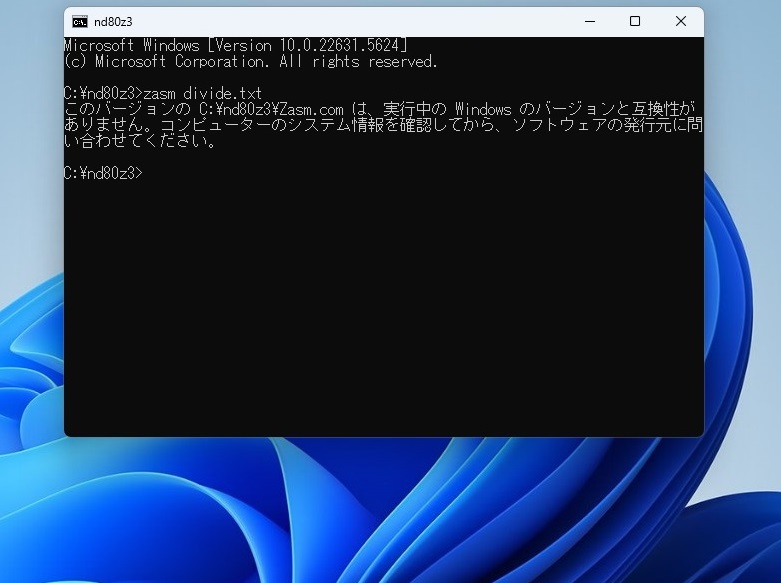Image resolution: width=781 pixels, height=583 pixels.
Task: Click the last empty C:\nd80z3> prompt
Action: [x=104, y=173]
